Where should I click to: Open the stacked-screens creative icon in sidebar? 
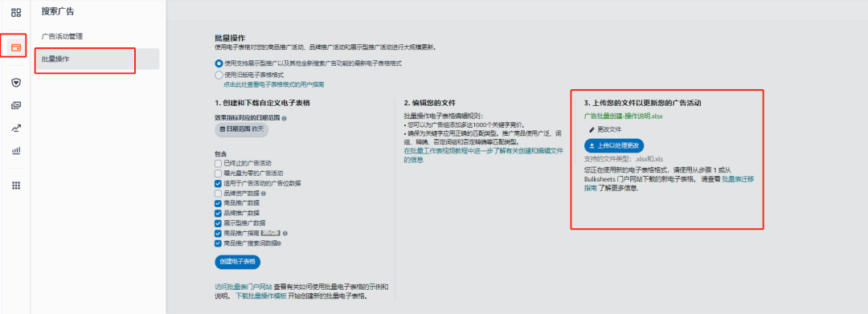pos(16,105)
